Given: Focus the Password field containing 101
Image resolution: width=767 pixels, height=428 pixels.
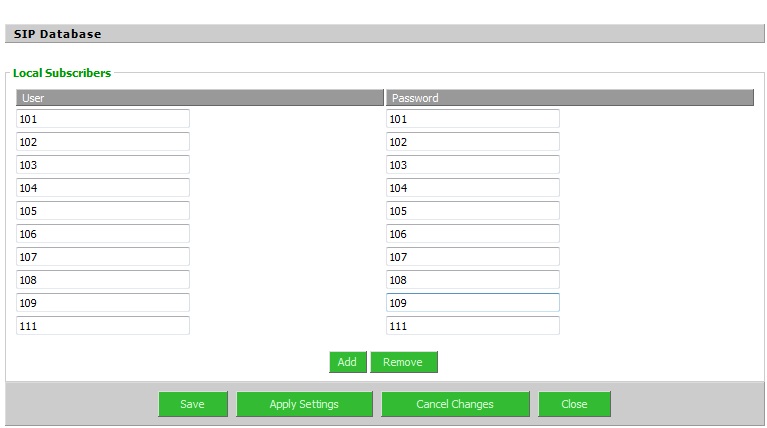Looking at the screenshot, I should (473, 119).
